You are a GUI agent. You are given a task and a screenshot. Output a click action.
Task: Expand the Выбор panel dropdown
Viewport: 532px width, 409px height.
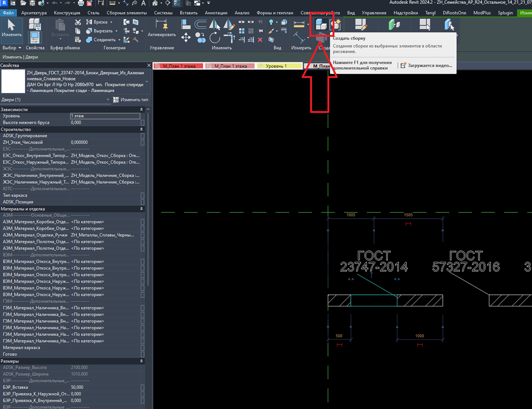point(12,48)
